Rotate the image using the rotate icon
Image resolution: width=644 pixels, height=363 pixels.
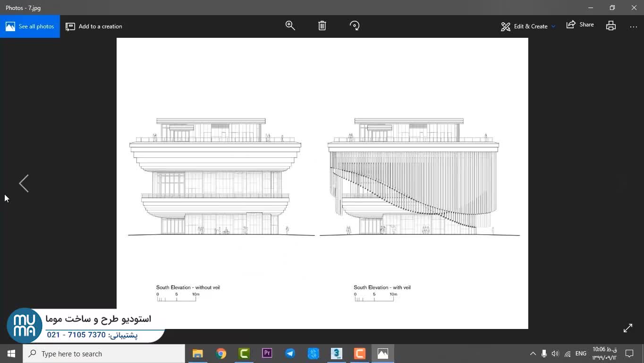click(355, 26)
